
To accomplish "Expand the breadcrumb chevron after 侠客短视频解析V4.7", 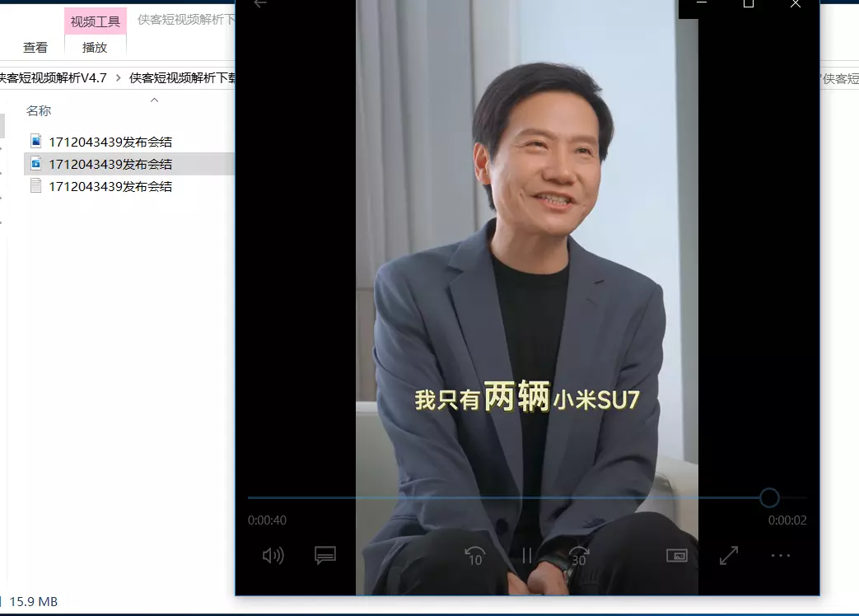I will [118, 77].
